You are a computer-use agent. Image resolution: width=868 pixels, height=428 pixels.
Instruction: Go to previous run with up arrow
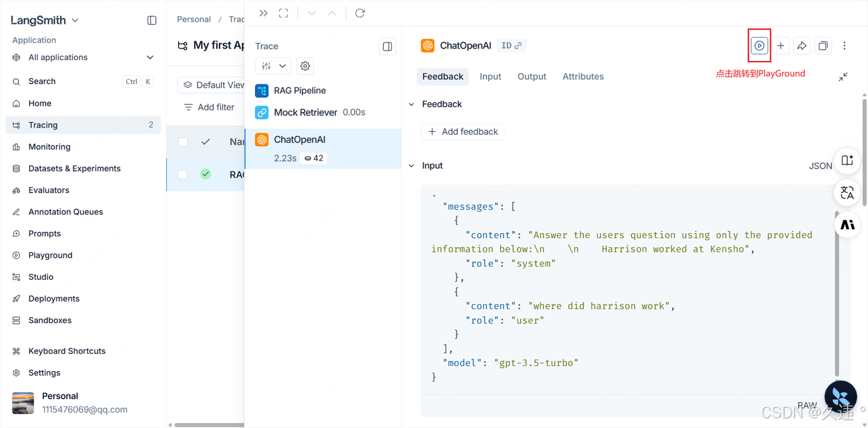point(332,13)
